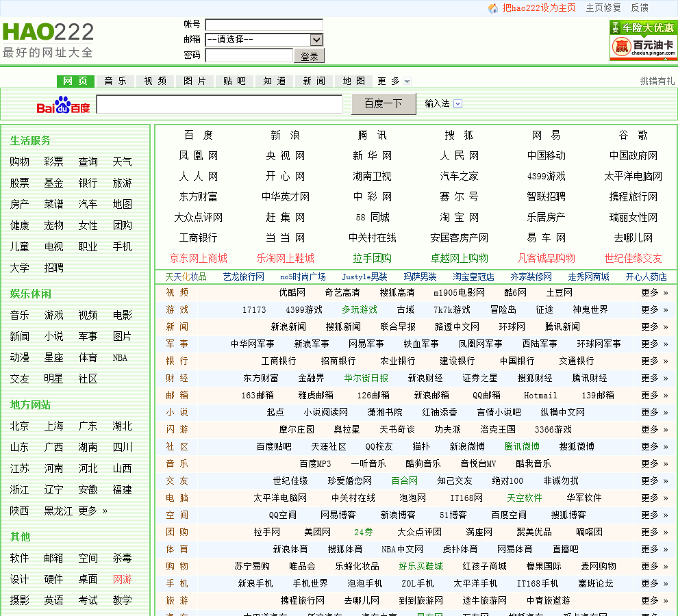Expand 更多 » under 地方网站

pyautogui.click(x=92, y=511)
